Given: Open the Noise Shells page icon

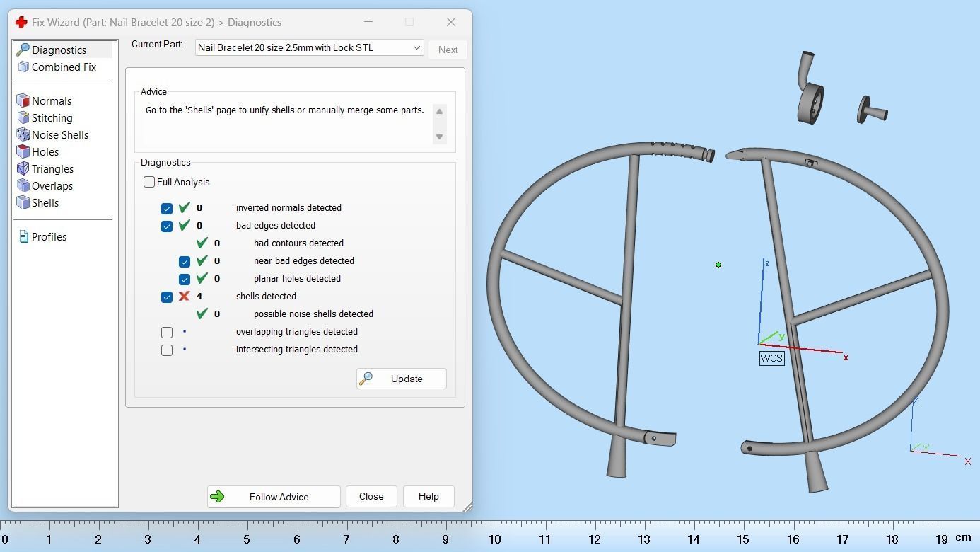Looking at the screenshot, I should pyautogui.click(x=23, y=134).
